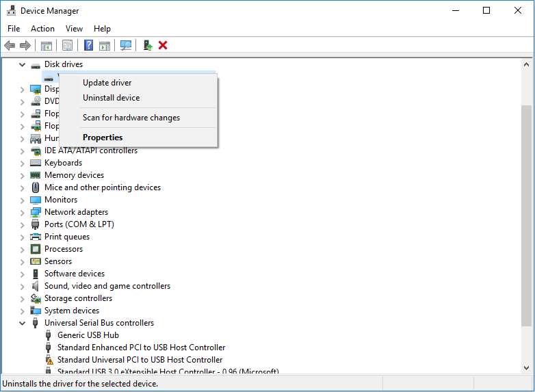
Task: Click the Monitors category icon
Action: pyautogui.click(x=36, y=200)
